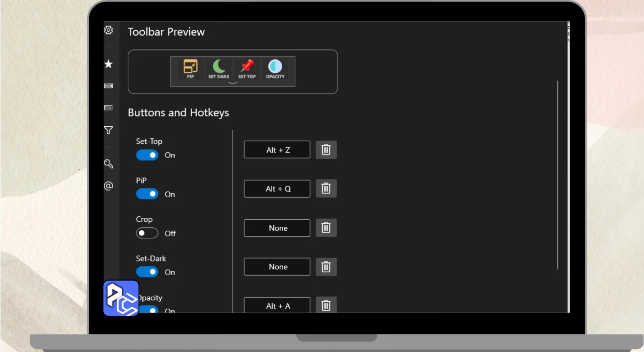The image size is (644, 352).
Task: Click the Alt + Q hotkey field
Action: pos(277,189)
